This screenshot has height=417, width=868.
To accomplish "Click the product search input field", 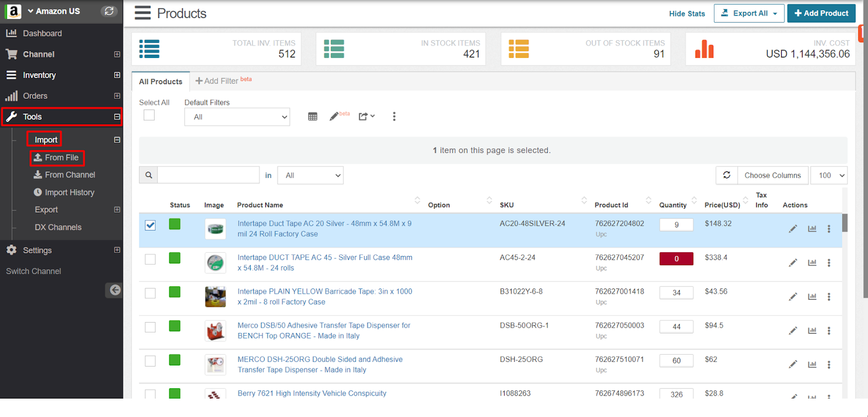I will pyautogui.click(x=208, y=175).
